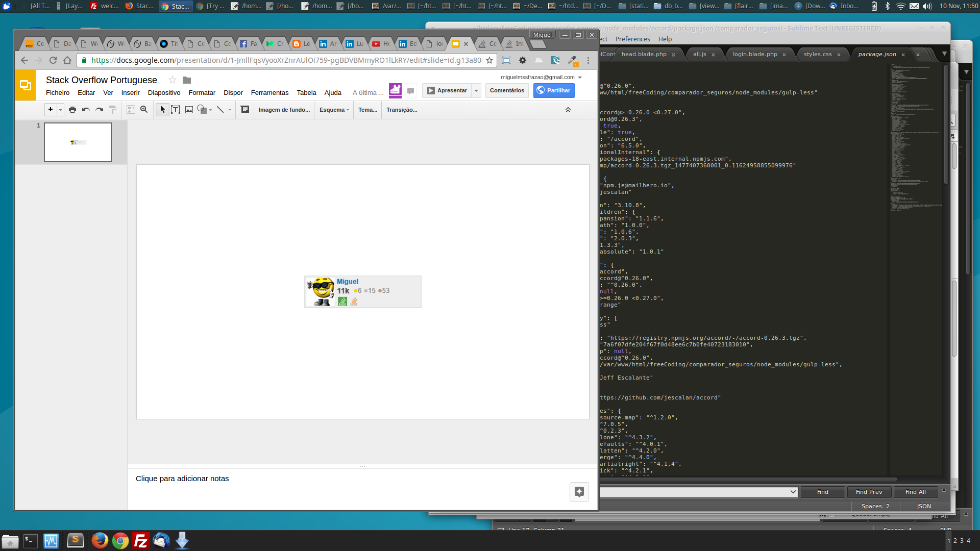The image size is (980, 551).
Task: Click the speech bubble comments icon
Action: (x=411, y=91)
